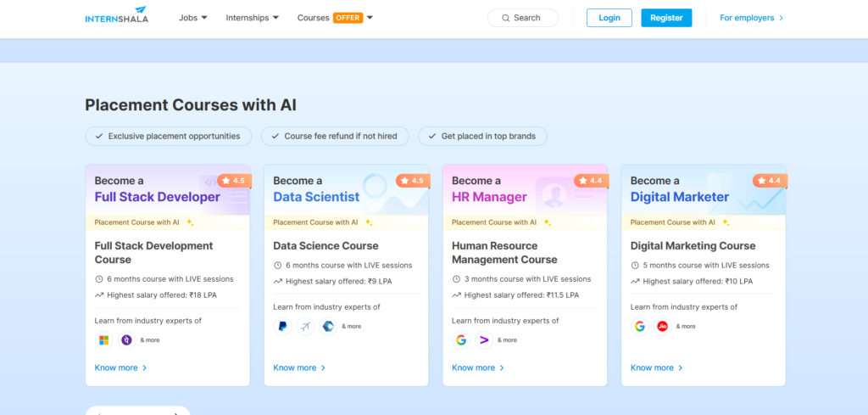Open the Human Resource Management Course title
868x415 pixels.
tap(504, 253)
